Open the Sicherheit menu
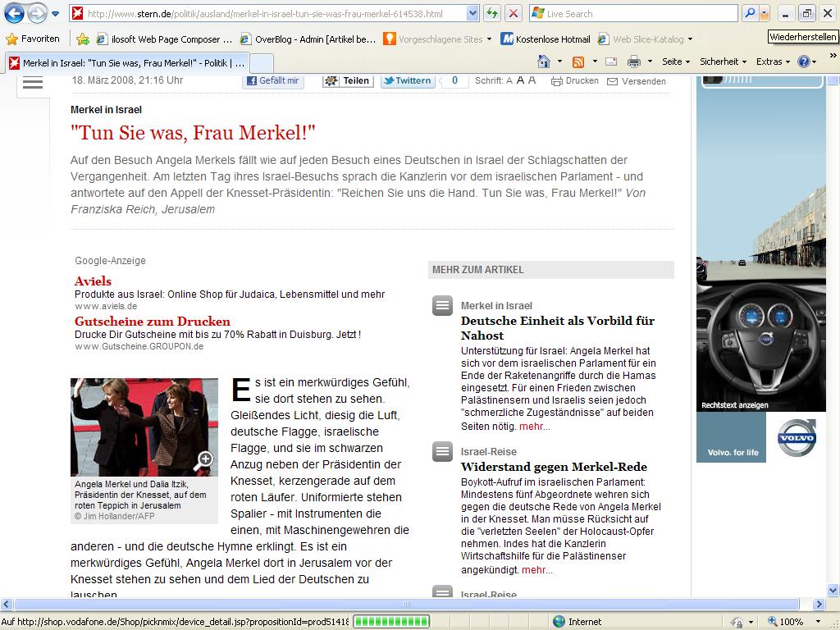The width and height of the screenshot is (840, 630). [723, 62]
